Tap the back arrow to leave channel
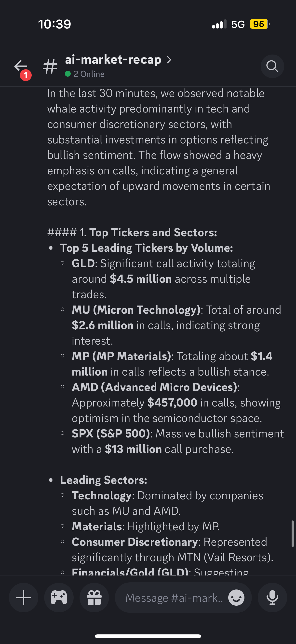 pyautogui.click(x=20, y=66)
